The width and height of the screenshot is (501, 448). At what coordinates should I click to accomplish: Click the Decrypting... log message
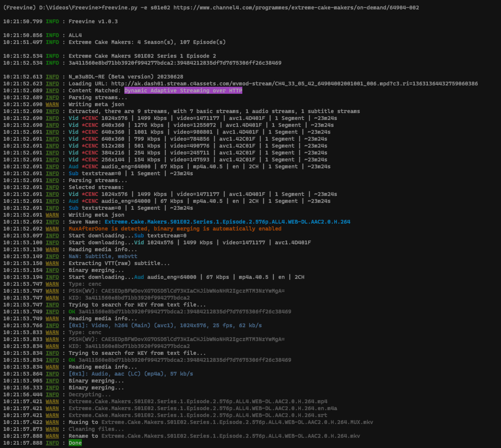tap(90, 395)
